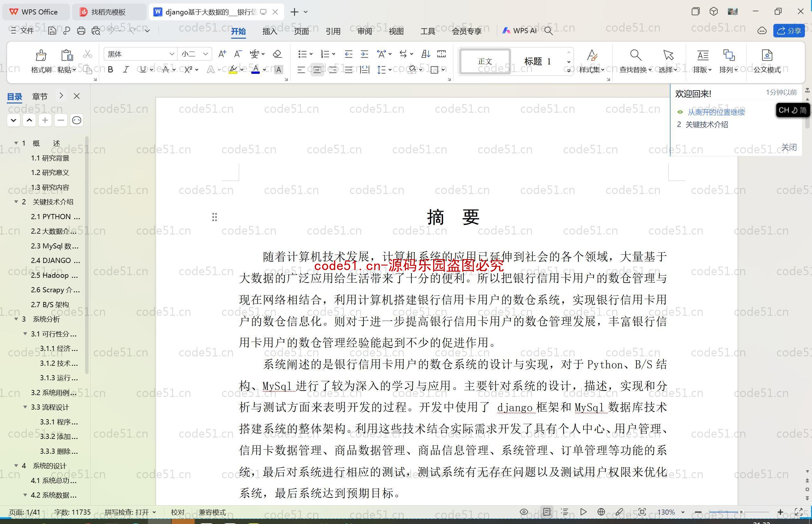The width and height of the screenshot is (812, 524).
Task: Increase font size with A+ icon
Action: [222, 54]
